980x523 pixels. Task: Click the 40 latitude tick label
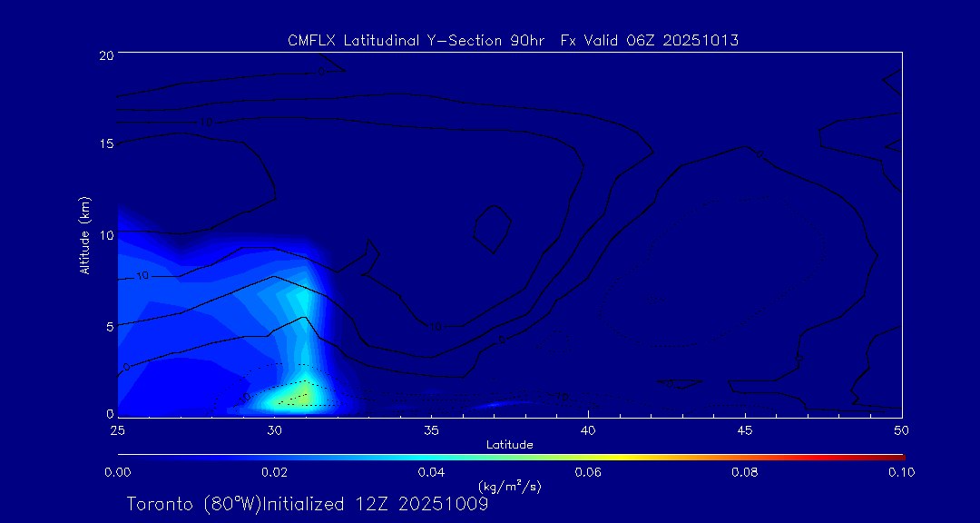pos(588,429)
